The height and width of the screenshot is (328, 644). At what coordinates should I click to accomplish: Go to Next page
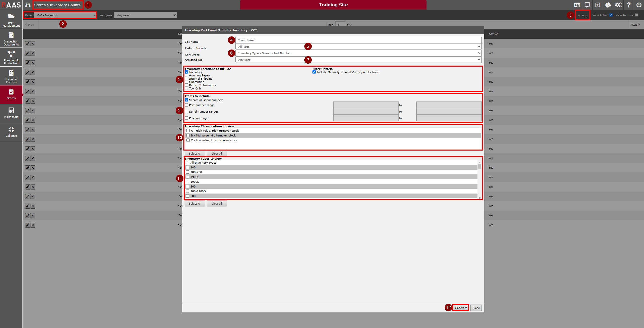click(x=635, y=25)
